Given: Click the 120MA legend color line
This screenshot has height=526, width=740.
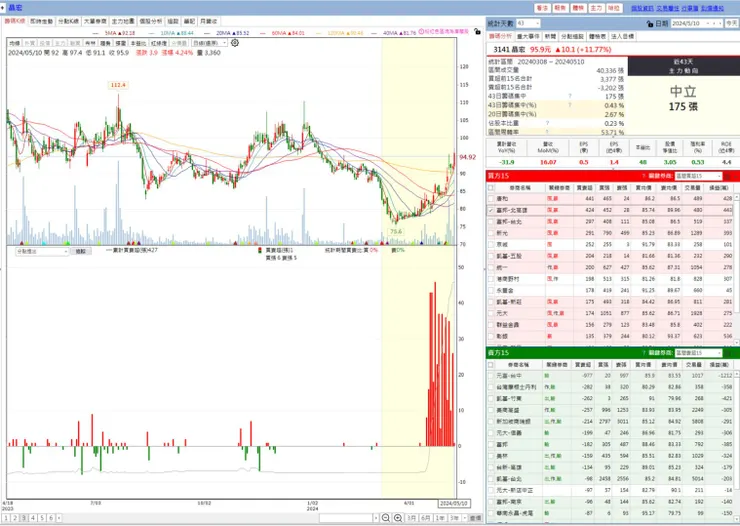Looking at the screenshot, I should point(320,33).
